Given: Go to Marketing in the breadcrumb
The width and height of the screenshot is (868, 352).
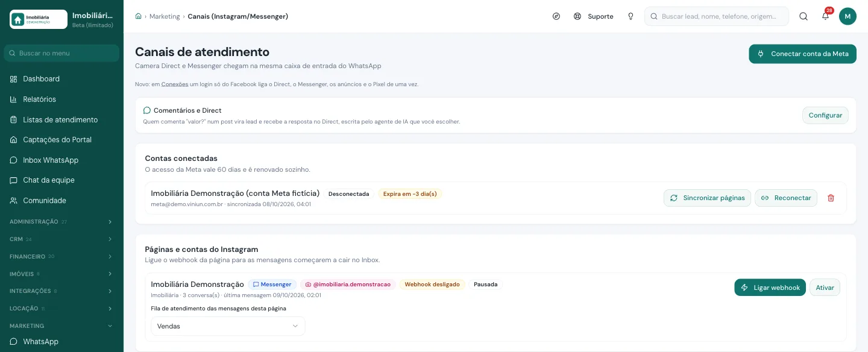Looking at the screenshot, I should (165, 16).
